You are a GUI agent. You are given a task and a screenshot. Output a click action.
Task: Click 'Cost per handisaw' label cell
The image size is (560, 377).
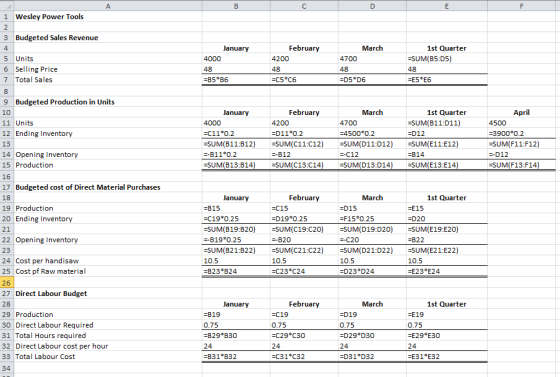(108, 261)
